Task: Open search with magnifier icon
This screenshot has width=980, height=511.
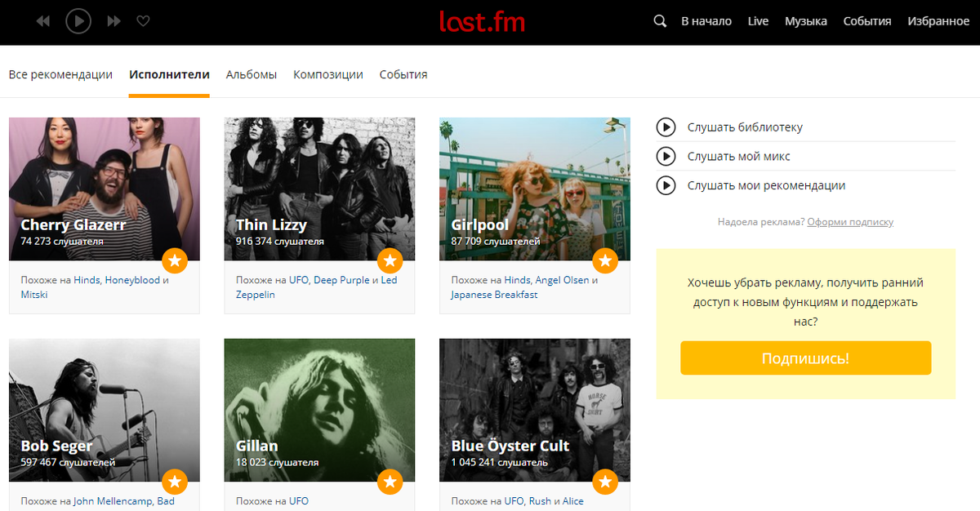Action: pyautogui.click(x=660, y=21)
